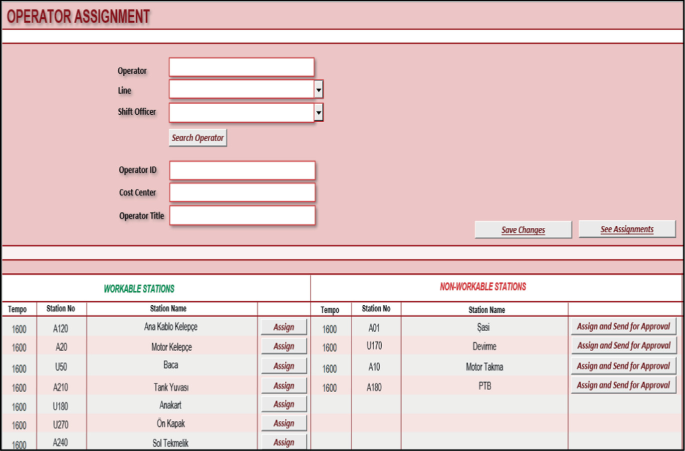This screenshot has width=685, height=451.
Task: Click the Search Operator button
Action: (197, 138)
